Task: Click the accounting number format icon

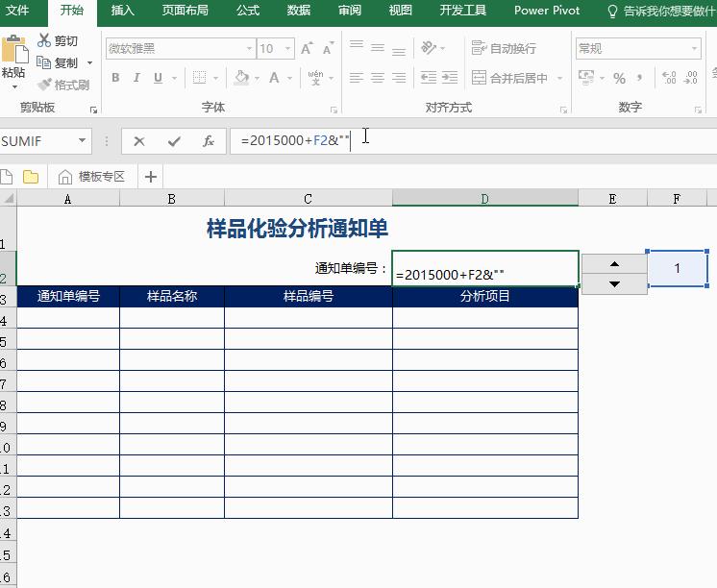Action: tap(586, 77)
